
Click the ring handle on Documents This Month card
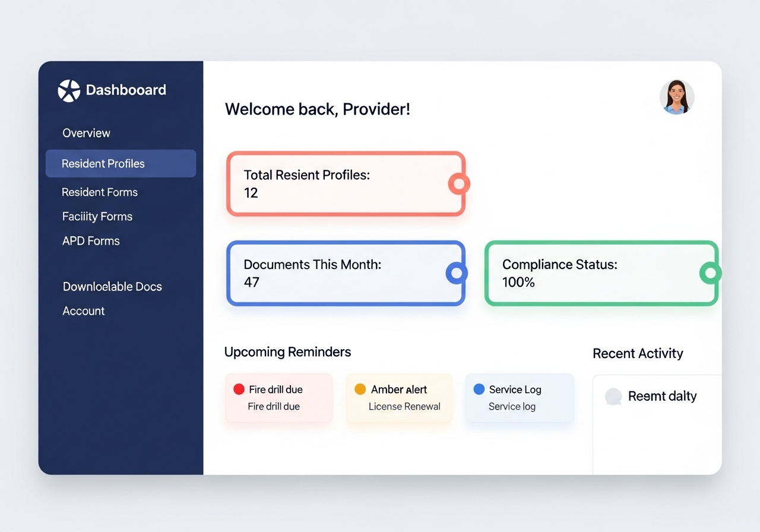pyautogui.click(x=457, y=273)
